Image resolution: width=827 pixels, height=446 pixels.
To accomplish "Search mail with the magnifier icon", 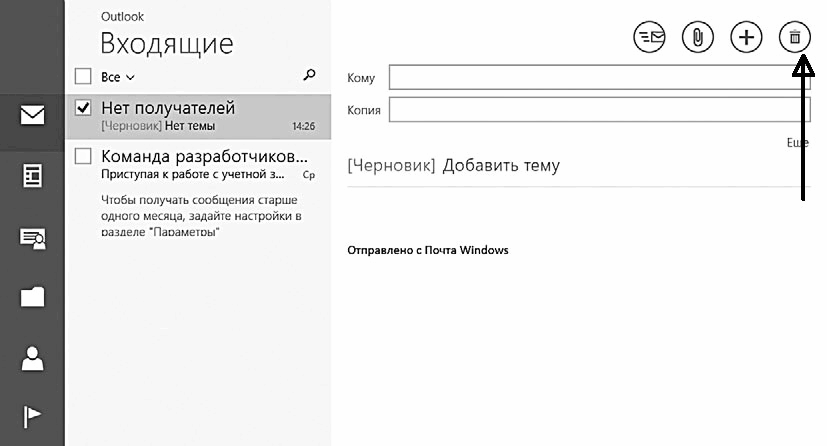I will 309,75.
